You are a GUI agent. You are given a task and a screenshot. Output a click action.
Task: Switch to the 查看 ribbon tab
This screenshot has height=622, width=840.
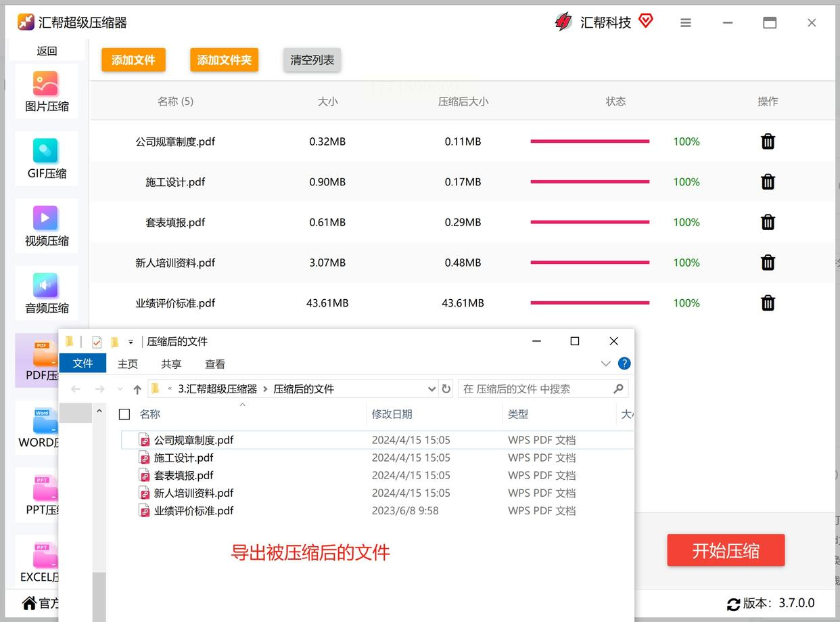point(214,364)
